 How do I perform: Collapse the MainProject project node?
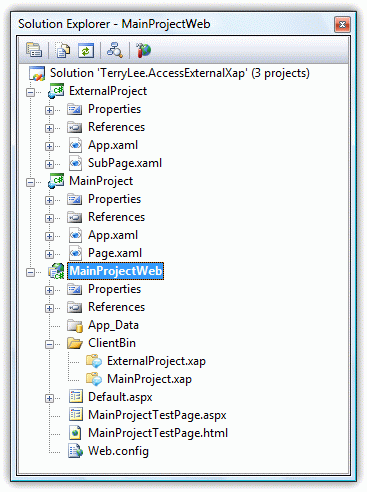coord(30,182)
